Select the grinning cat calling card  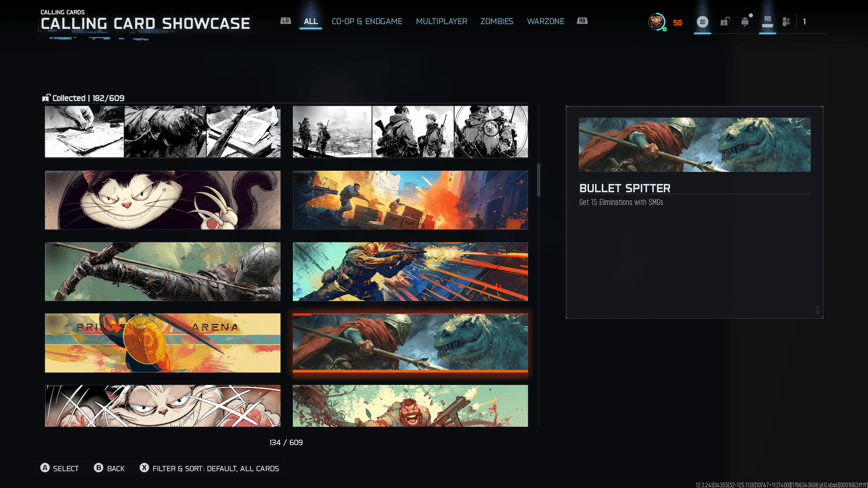click(x=162, y=200)
